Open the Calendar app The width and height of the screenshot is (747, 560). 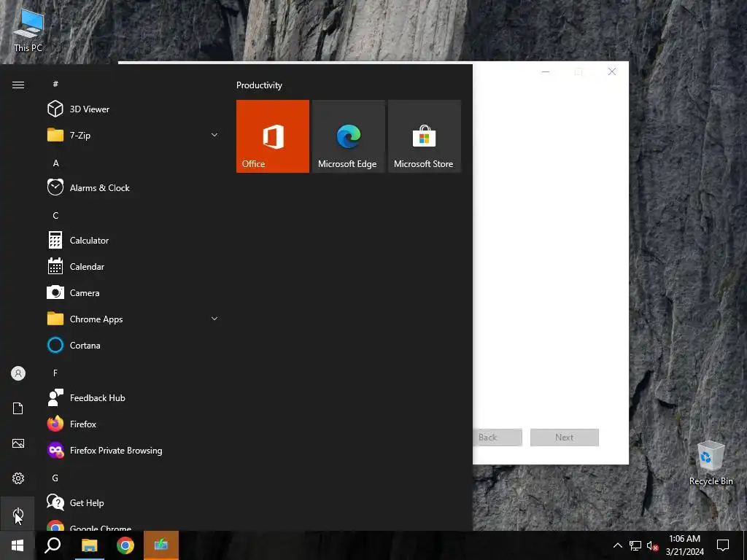click(133, 267)
